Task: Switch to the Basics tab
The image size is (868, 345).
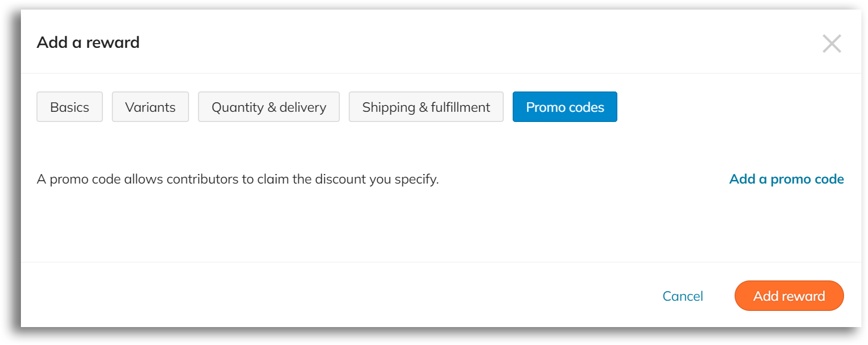Action: (x=69, y=107)
